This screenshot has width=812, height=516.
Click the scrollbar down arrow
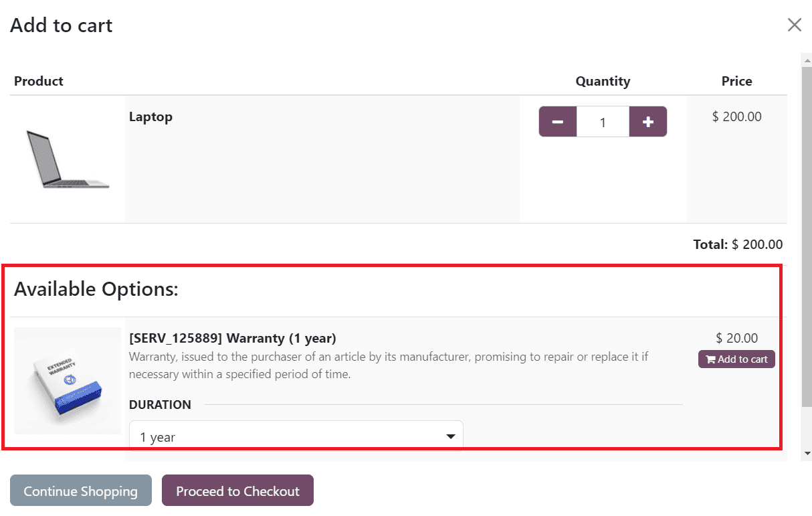click(807, 454)
